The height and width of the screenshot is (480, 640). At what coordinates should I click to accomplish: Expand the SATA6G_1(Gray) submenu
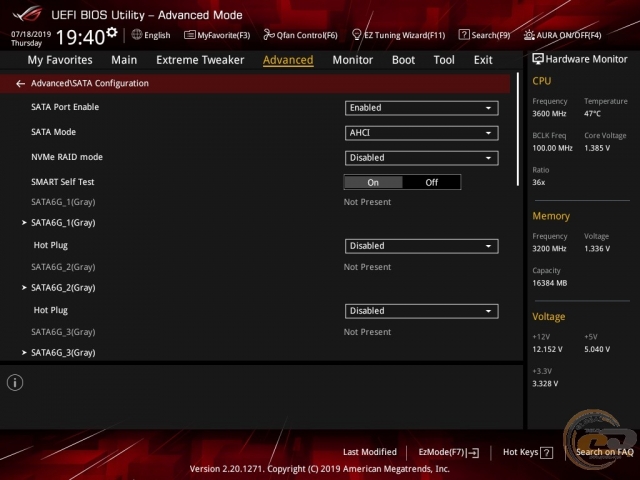pyautogui.click(x=63, y=223)
